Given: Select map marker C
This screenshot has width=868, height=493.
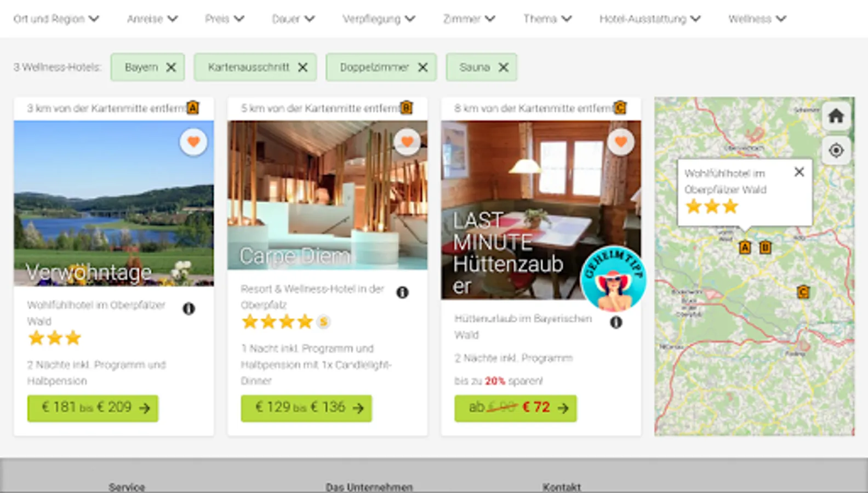Looking at the screenshot, I should pos(803,292).
